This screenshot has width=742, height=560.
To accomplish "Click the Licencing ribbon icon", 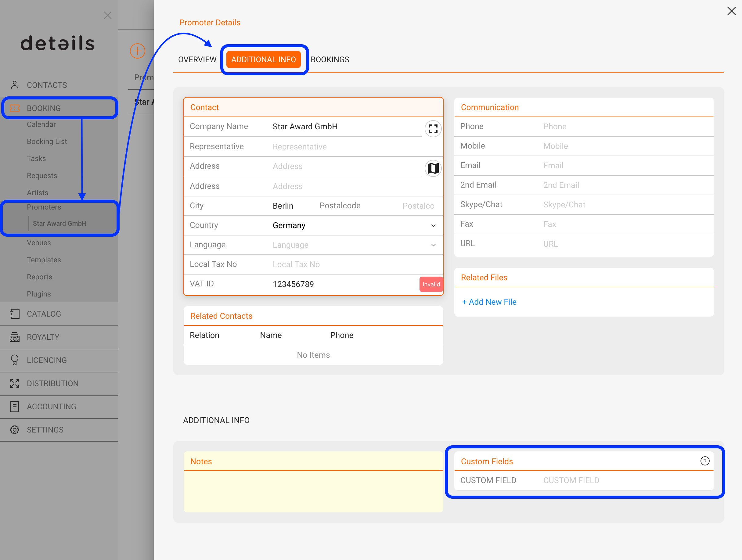I will pos(14,360).
